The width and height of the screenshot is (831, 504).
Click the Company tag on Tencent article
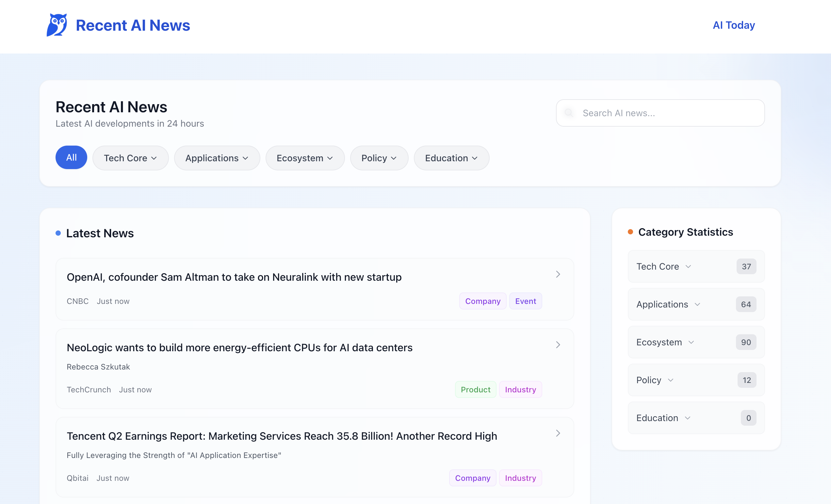(472, 478)
